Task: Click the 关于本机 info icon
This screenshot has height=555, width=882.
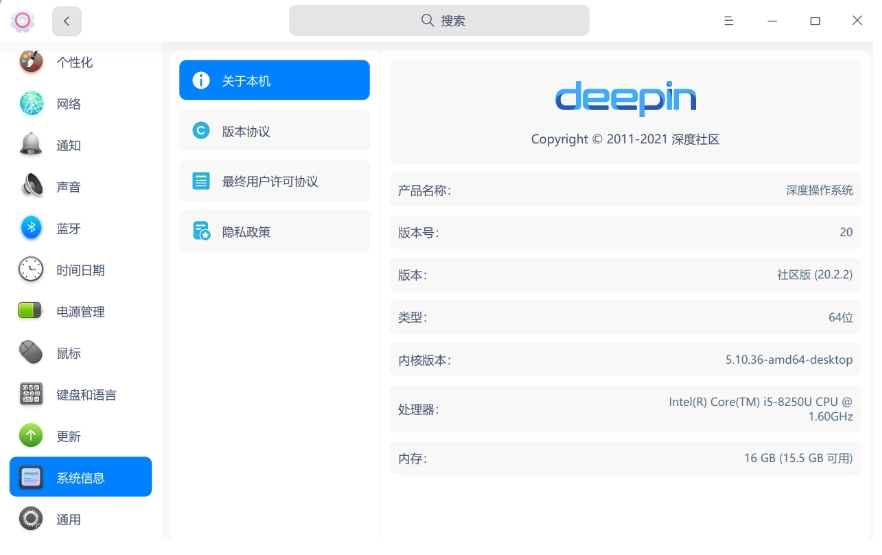Action: pyautogui.click(x=201, y=80)
